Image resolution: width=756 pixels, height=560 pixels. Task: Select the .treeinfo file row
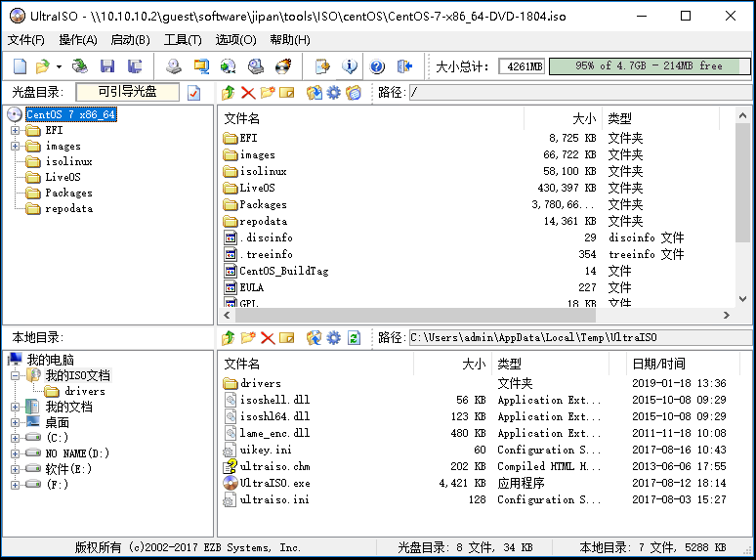[x=266, y=254]
